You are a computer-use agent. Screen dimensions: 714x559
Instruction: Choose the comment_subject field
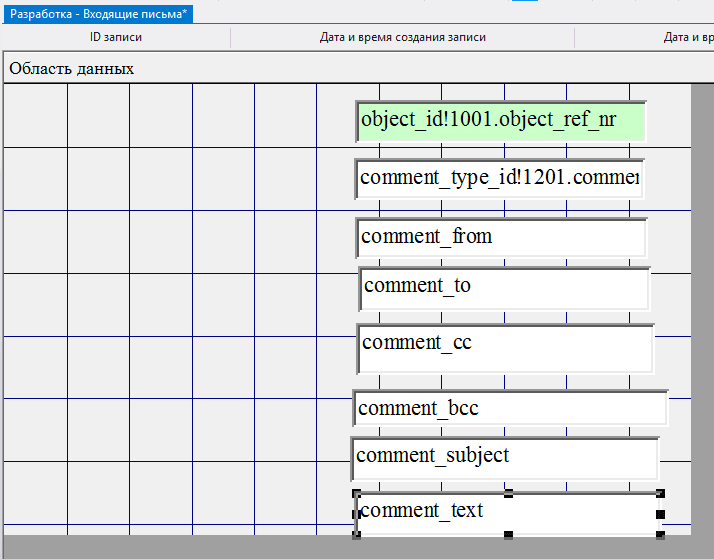tap(504, 457)
